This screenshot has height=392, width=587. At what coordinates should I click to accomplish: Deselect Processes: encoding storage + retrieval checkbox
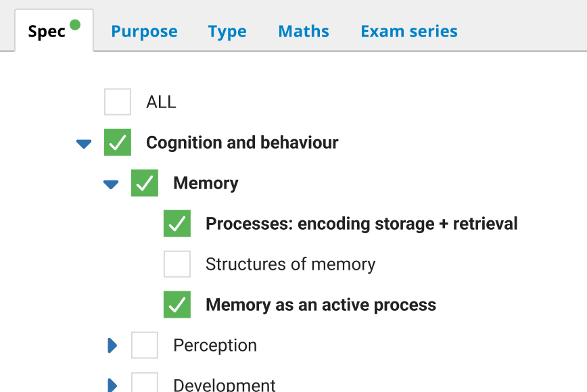(x=177, y=224)
